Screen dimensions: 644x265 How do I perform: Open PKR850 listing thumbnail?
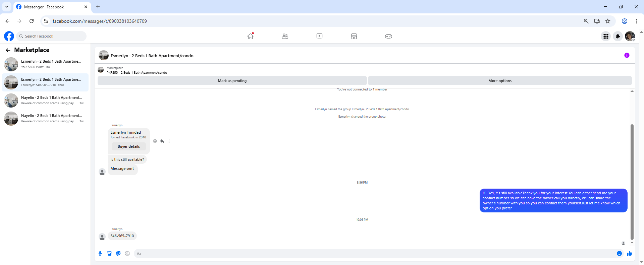pos(101,70)
